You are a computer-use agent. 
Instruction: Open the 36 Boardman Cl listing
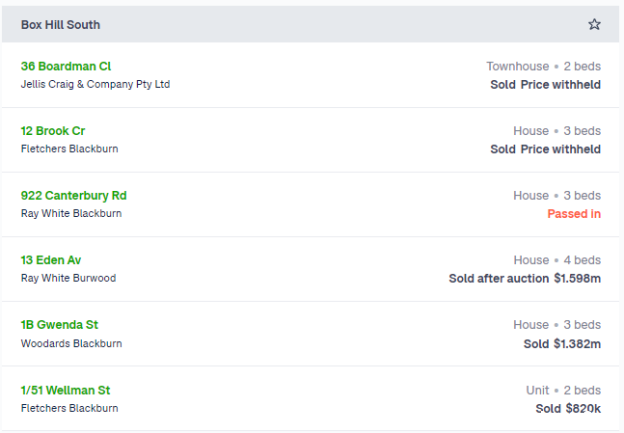pos(66,66)
